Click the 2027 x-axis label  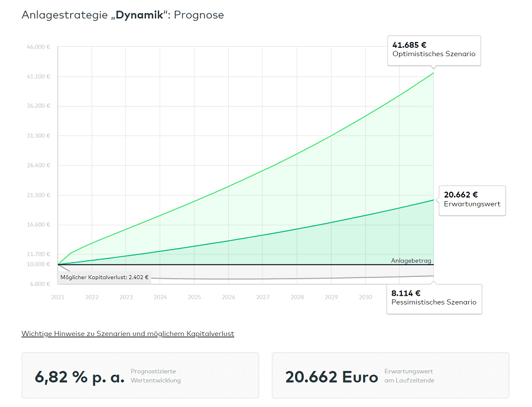click(263, 297)
